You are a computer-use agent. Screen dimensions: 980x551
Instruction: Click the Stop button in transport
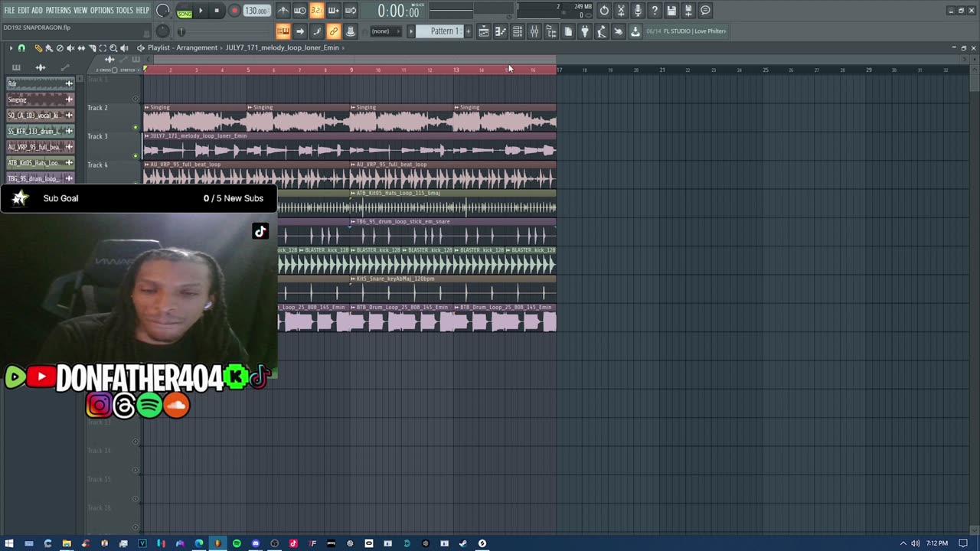217,11
